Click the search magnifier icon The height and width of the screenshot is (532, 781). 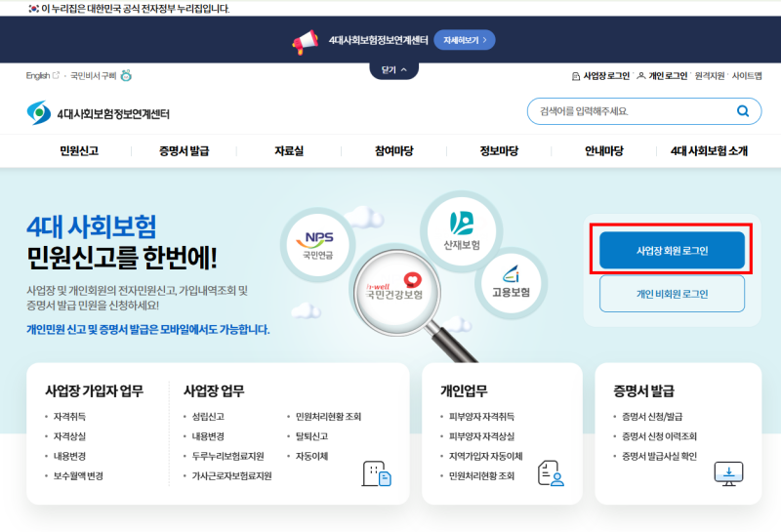click(743, 111)
